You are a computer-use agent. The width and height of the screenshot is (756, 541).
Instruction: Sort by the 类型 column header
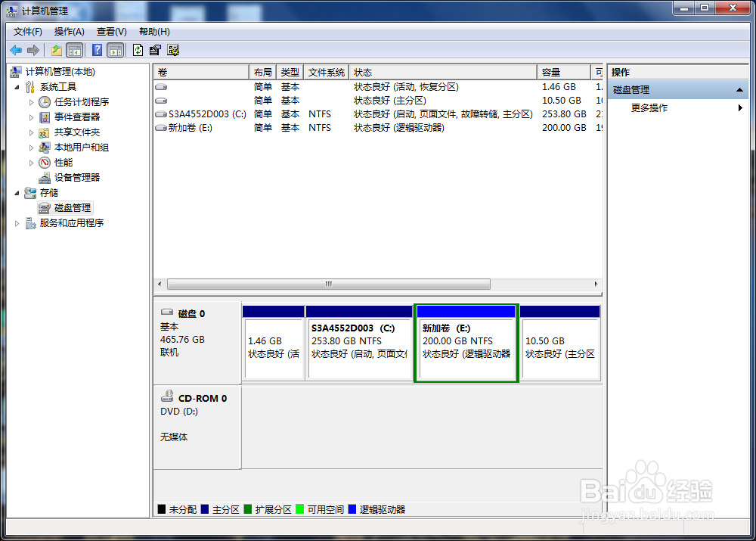tap(290, 73)
